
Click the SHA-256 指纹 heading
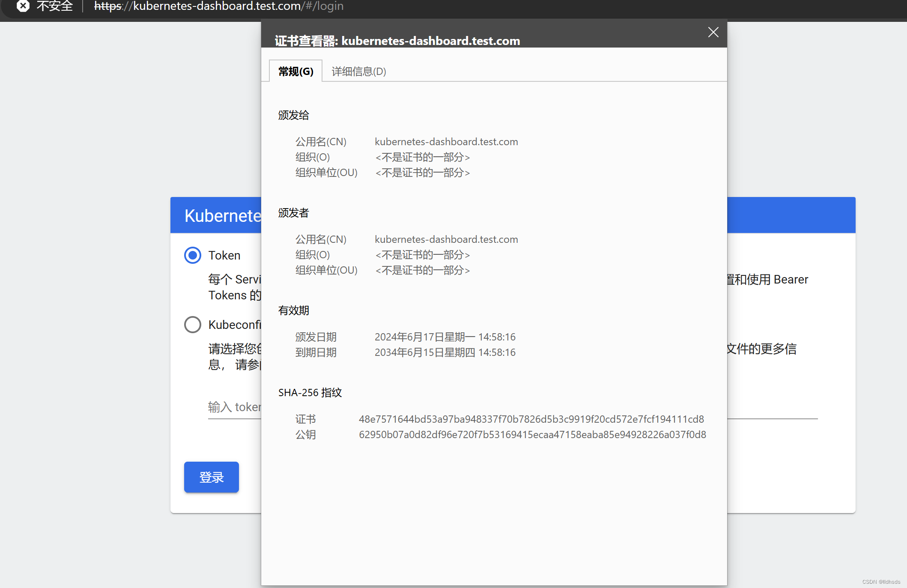coord(310,393)
